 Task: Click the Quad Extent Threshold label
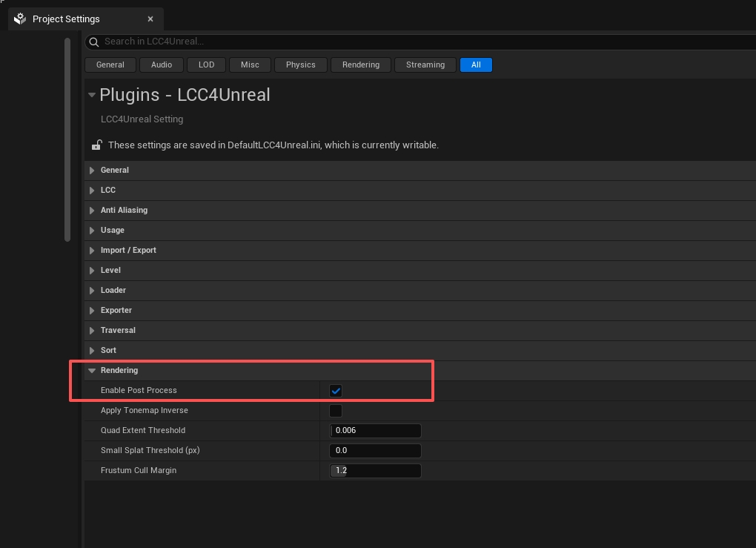[x=143, y=430]
